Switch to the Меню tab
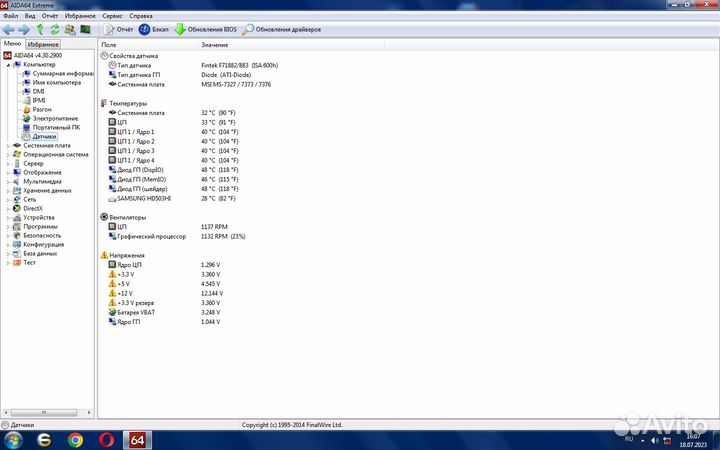 click(x=12, y=44)
